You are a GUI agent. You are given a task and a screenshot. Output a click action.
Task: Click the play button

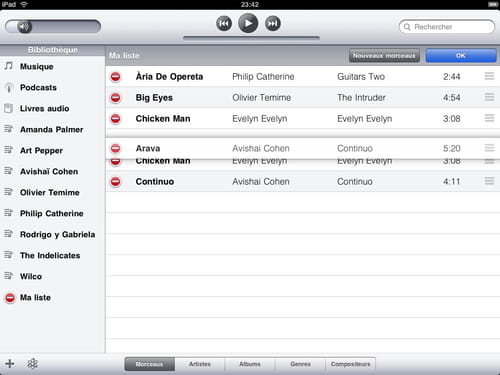tap(248, 23)
